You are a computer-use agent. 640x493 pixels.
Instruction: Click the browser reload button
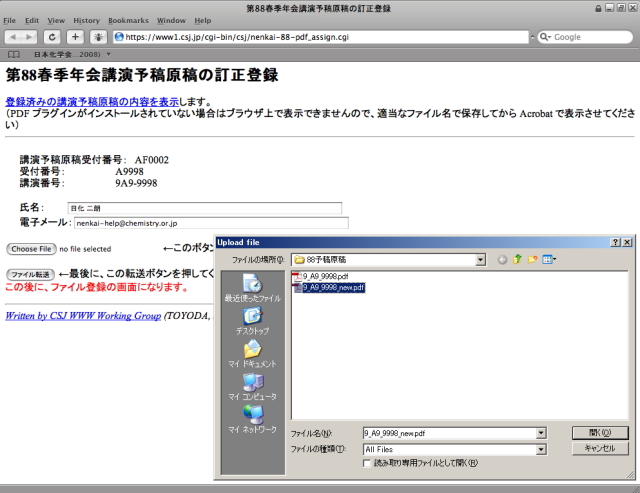pos(51,37)
